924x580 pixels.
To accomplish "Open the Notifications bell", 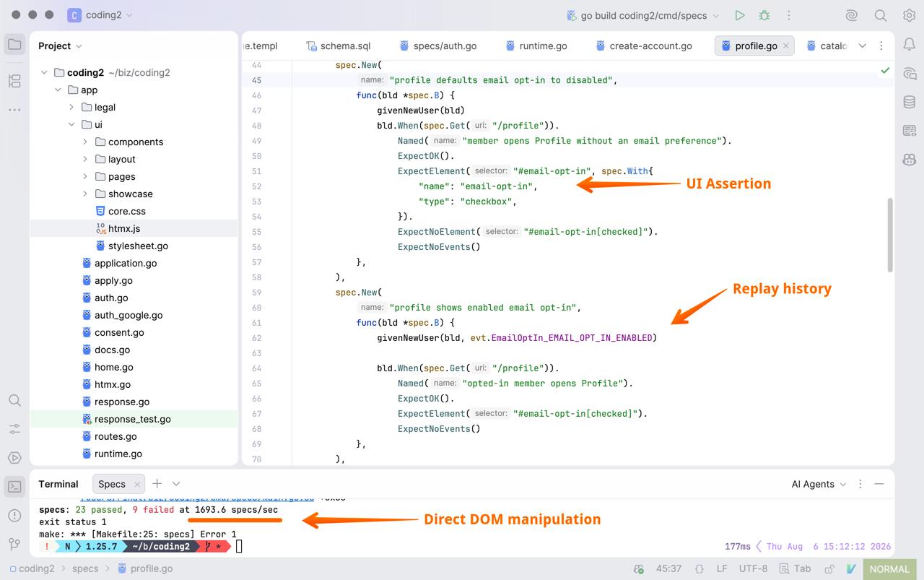I will (x=909, y=45).
